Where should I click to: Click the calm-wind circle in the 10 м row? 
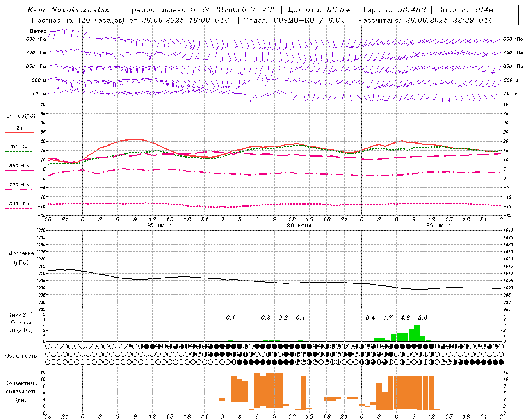tap(292, 94)
